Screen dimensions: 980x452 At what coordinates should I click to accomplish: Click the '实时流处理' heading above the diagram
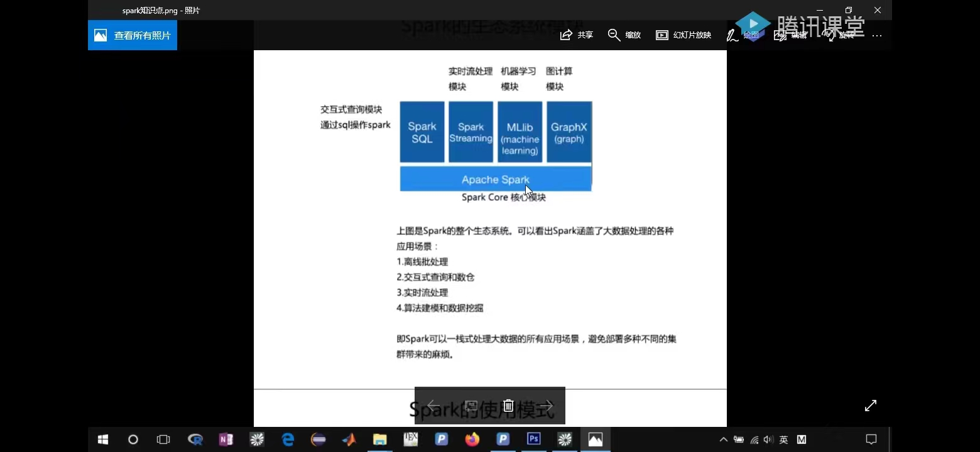pyautogui.click(x=471, y=71)
